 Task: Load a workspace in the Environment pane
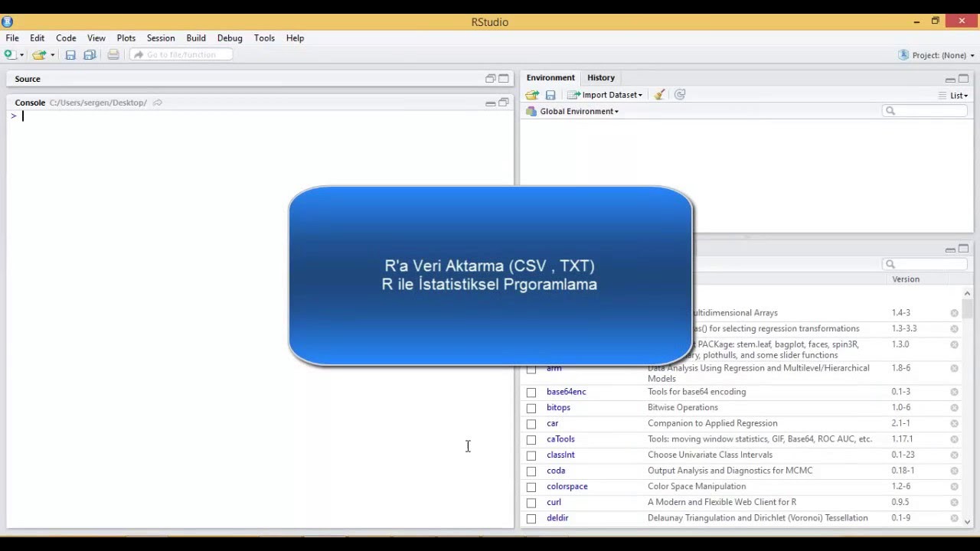(532, 95)
